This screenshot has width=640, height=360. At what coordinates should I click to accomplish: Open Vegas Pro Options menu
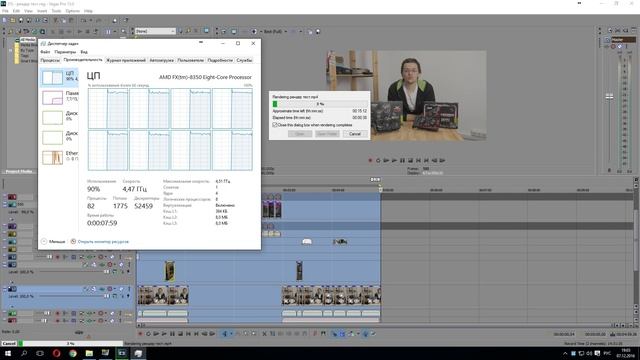[x=73, y=11]
